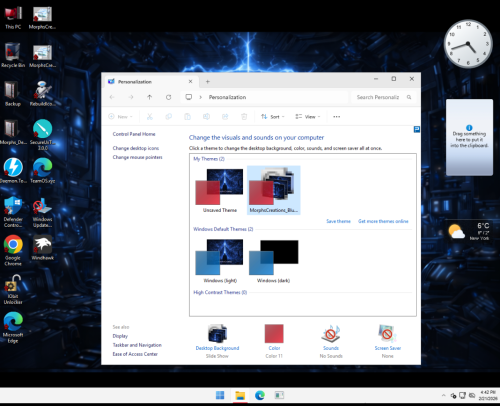Open Control Panel Home link
500x406 pixels.
(134, 134)
